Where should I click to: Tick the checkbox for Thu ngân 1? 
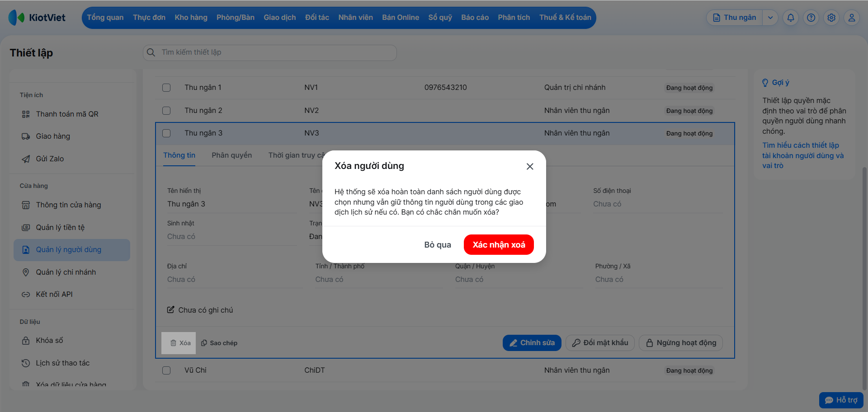[166, 88]
